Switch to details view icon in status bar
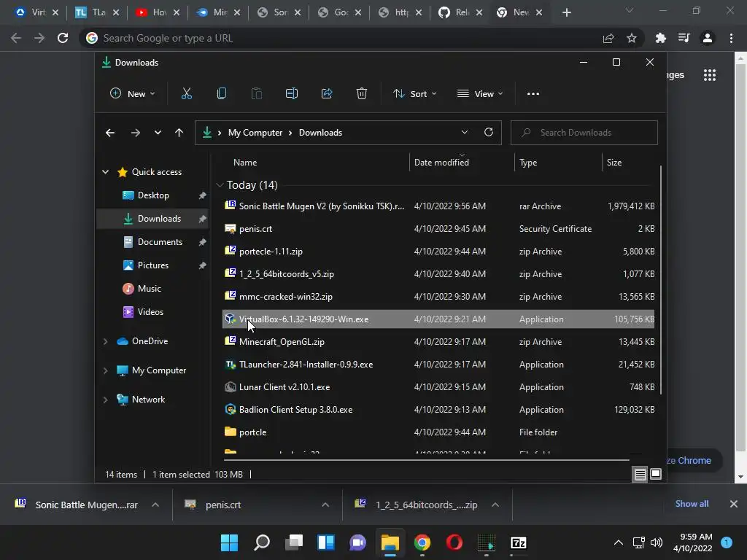Screen dimensions: 747x560 point(640,474)
